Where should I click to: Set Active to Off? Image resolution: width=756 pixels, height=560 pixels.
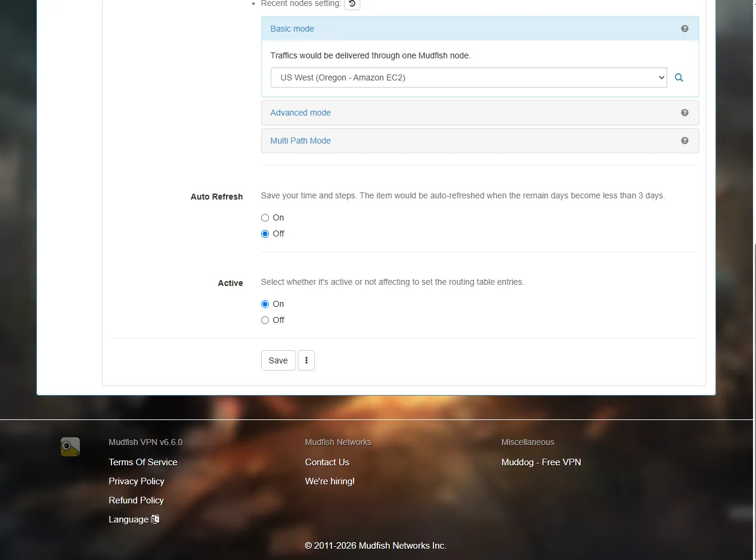click(x=265, y=321)
